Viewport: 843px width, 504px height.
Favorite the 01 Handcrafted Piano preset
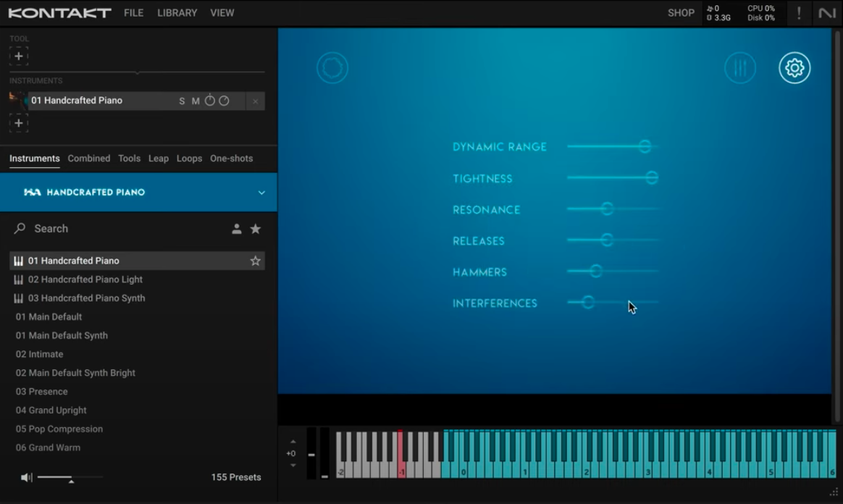pos(256,261)
